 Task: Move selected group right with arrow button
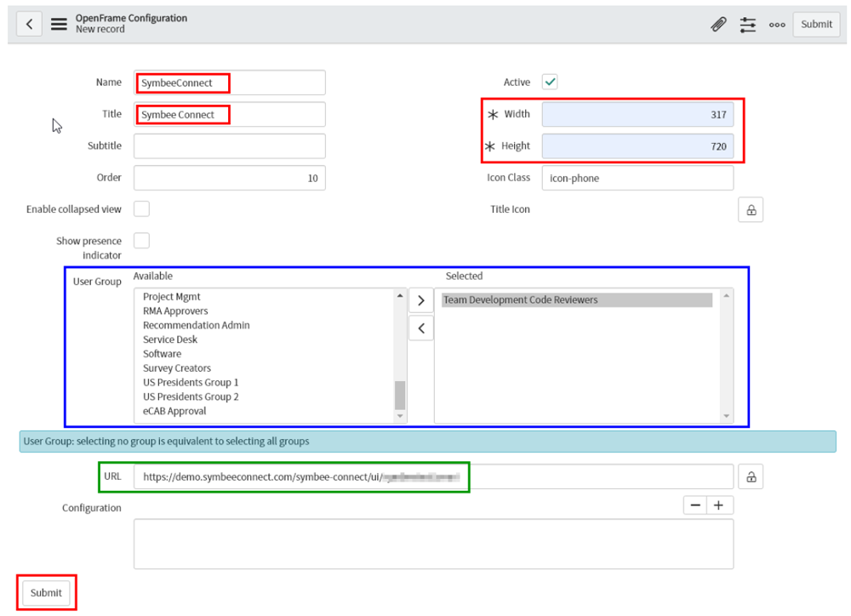(x=421, y=301)
